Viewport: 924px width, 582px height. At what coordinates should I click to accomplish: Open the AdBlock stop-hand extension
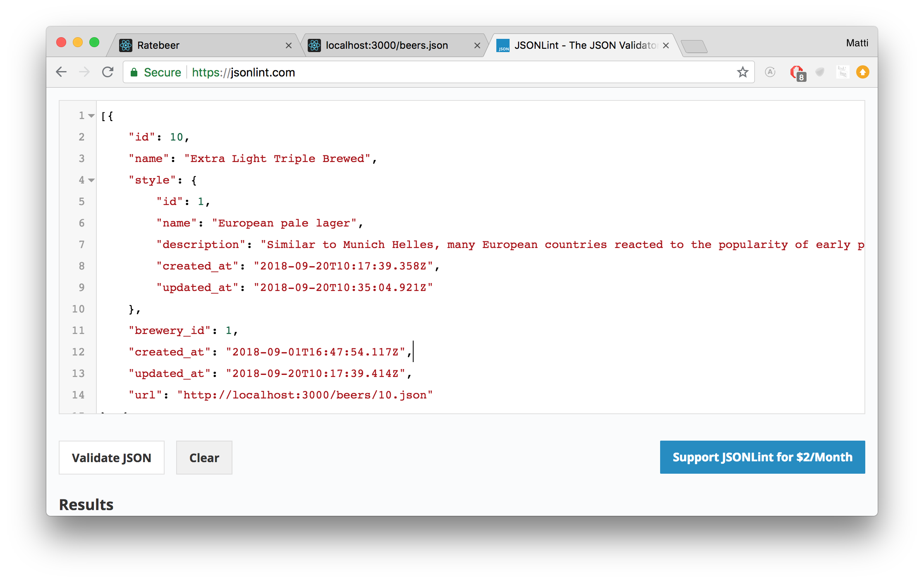(x=797, y=73)
